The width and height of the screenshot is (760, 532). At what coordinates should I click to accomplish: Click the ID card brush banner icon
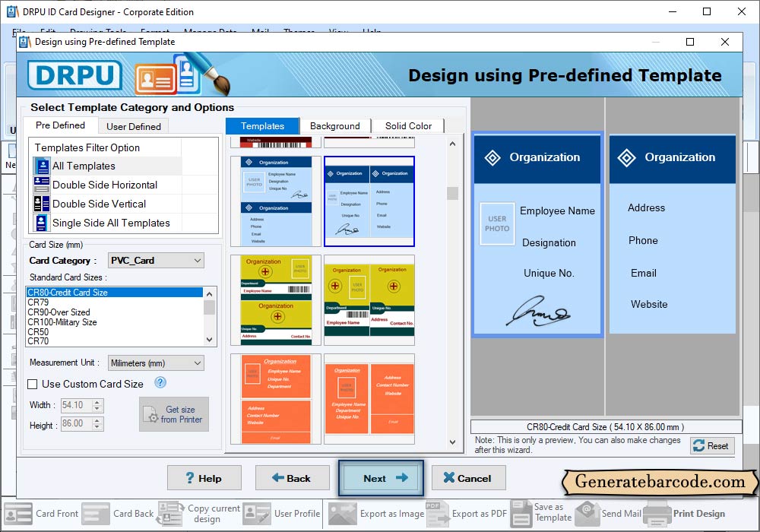182,74
